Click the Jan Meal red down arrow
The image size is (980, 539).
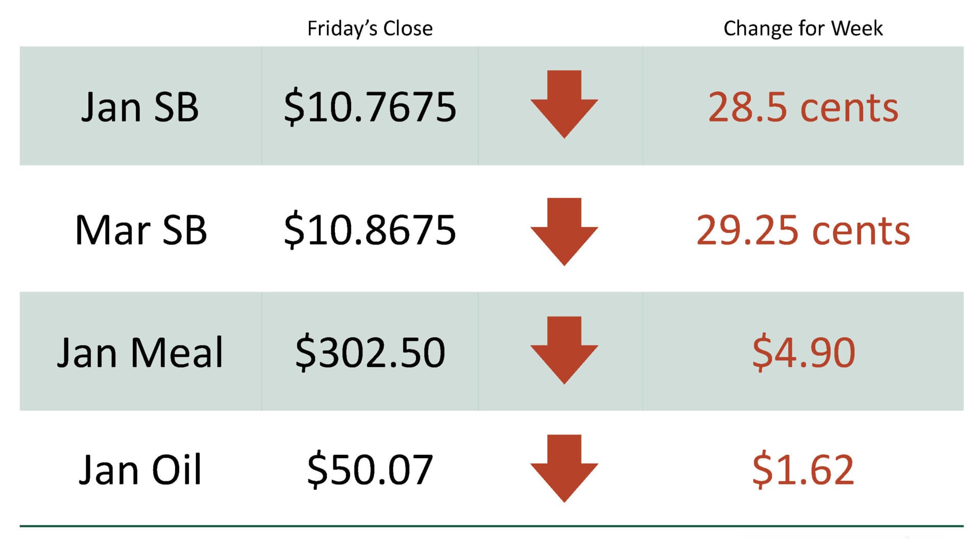(564, 350)
